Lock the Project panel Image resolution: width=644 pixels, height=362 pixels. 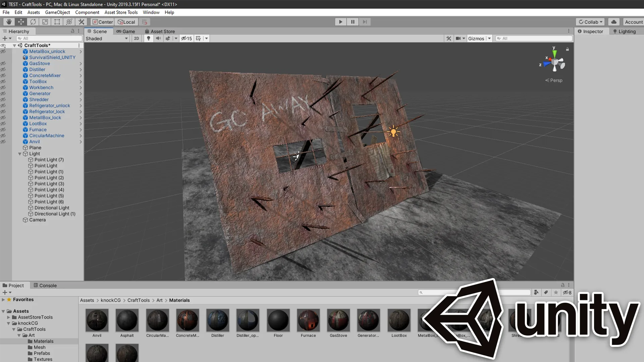pyautogui.click(x=562, y=285)
